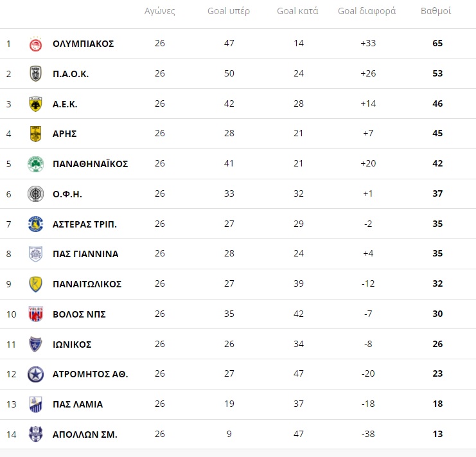The height and width of the screenshot is (457, 476).
Task: Click the Olympiacos club crest
Action: pos(35,44)
